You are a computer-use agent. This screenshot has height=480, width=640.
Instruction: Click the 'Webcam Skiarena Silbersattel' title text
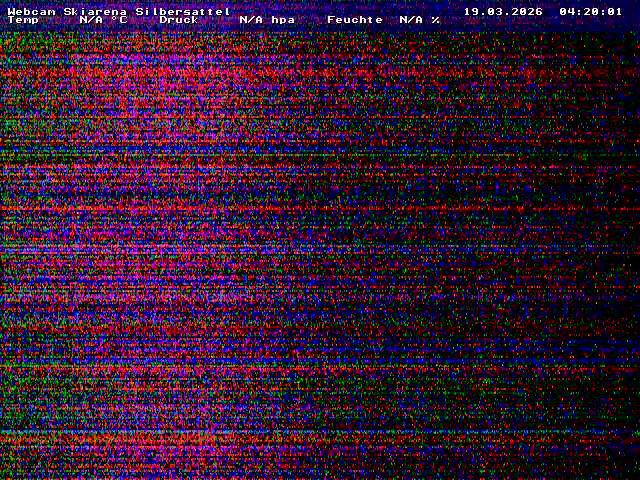pyautogui.click(x=119, y=11)
